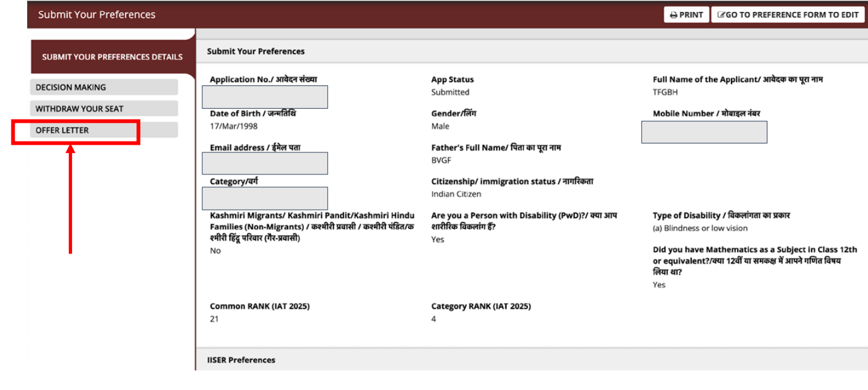Image resolution: width=868 pixels, height=390 pixels.
Task: Click the "Application No." label
Action: point(263,80)
